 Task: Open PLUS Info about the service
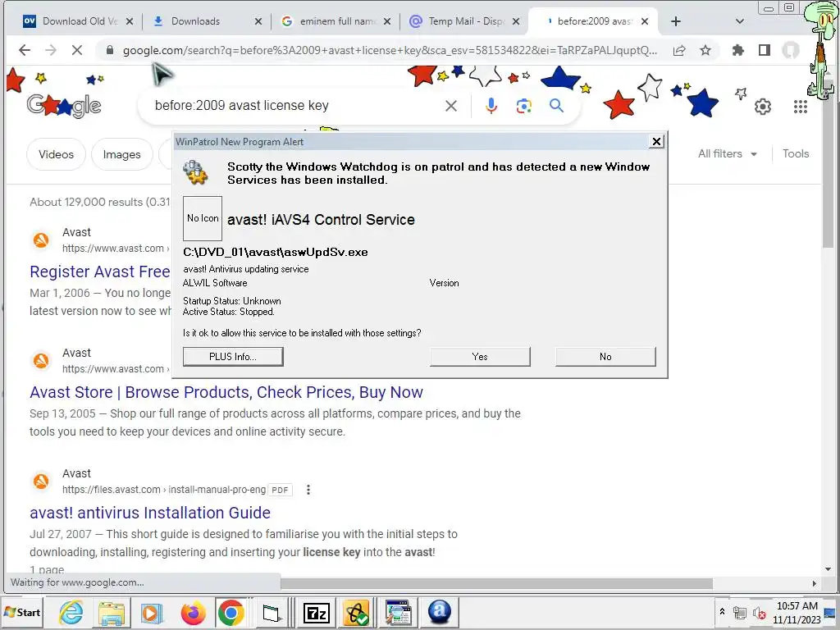[x=232, y=357]
